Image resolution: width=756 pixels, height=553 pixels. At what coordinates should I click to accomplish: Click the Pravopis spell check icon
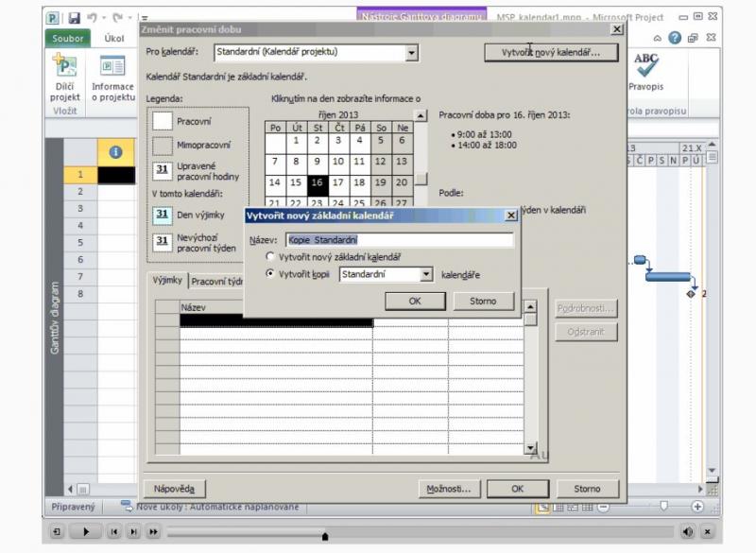point(646,70)
